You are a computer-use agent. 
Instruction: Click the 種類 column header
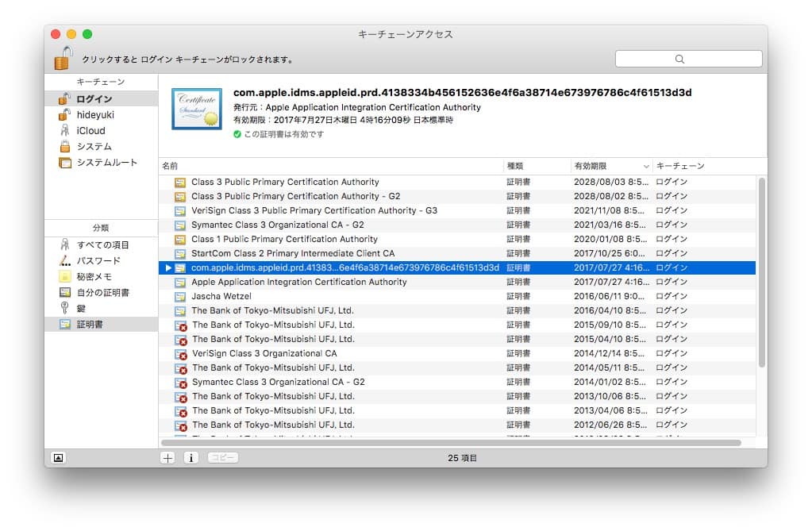536,166
